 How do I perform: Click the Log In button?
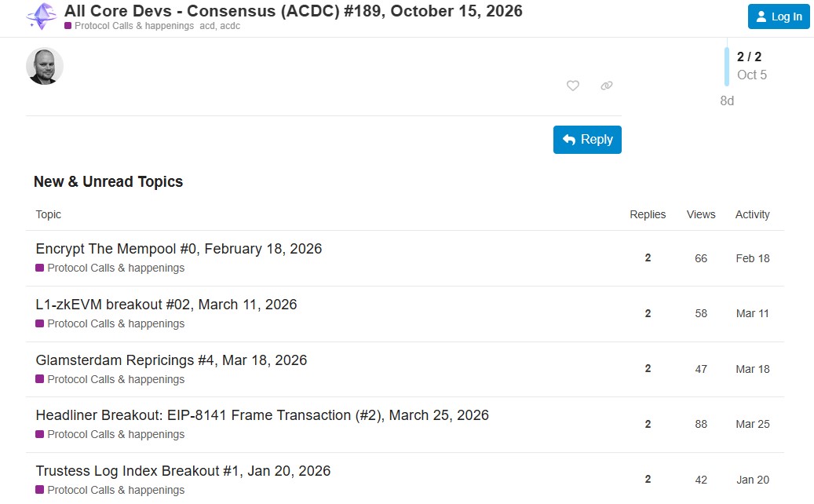coord(779,16)
